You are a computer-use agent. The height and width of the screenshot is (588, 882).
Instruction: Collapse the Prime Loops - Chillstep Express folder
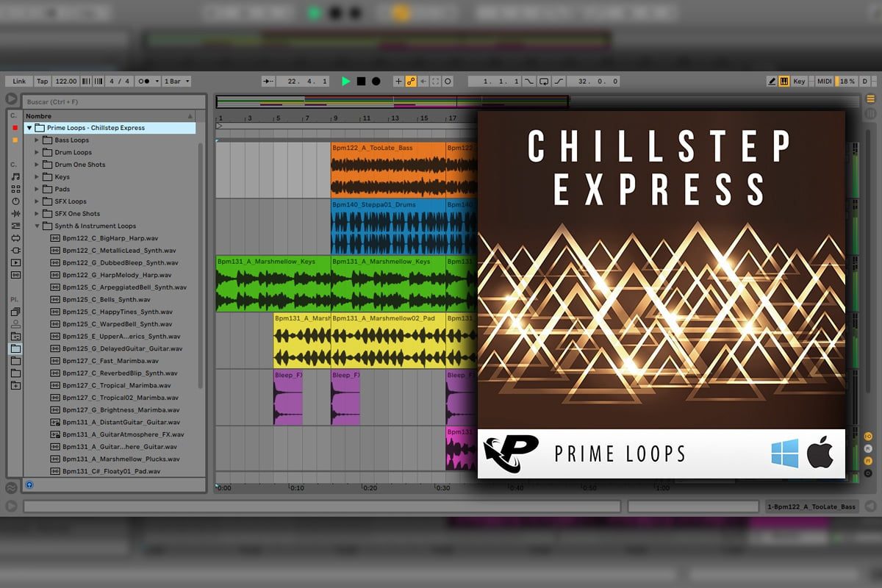coord(29,128)
